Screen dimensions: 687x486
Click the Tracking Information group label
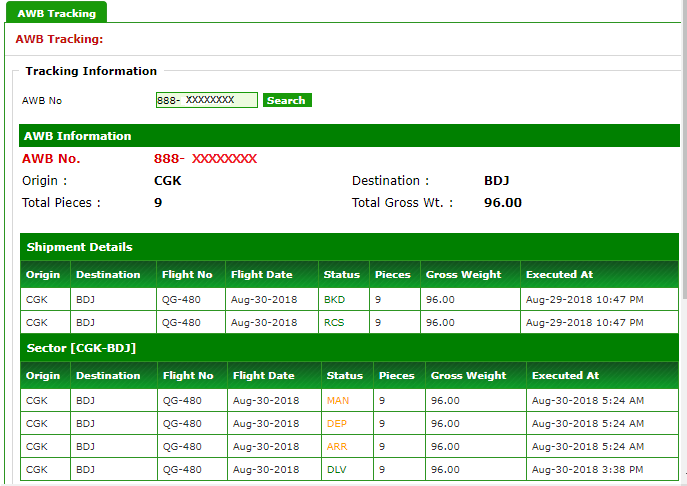coord(91,71)
